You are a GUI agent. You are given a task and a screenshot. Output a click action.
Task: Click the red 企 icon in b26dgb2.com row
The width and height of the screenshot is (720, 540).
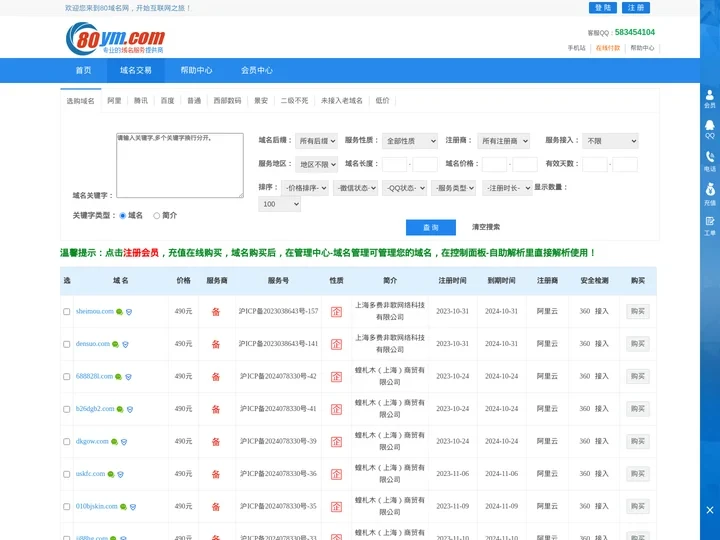pos(336,409)
